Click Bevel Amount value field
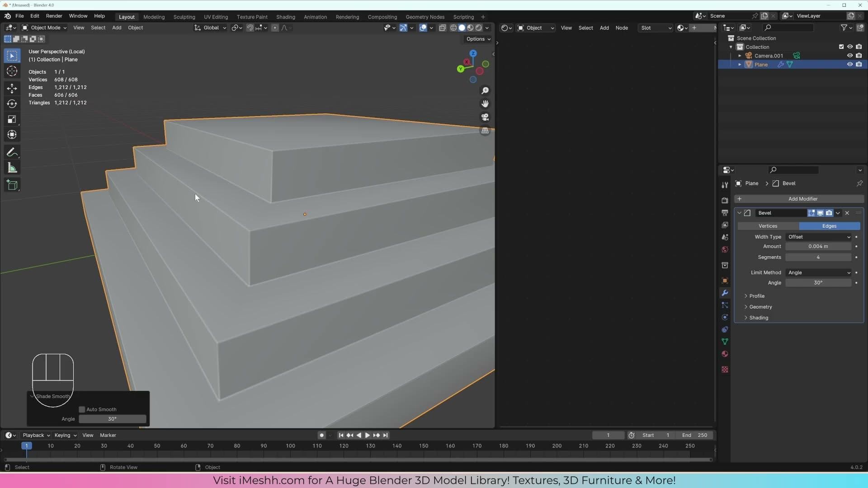Image resolution: width=868 pixels, height=488 pixels. (x=818, y=246)
